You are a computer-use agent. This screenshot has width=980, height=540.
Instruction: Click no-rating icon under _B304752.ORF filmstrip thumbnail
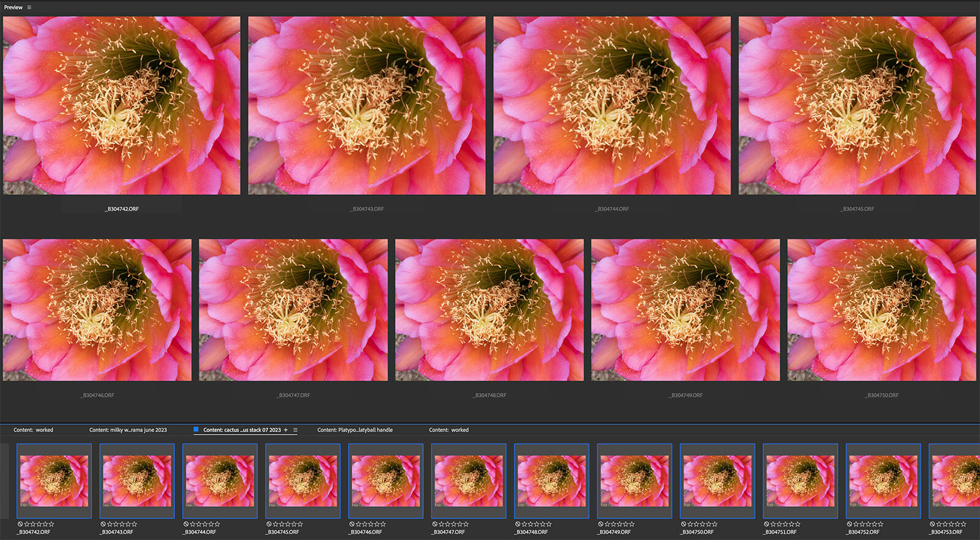pos(850,524)
